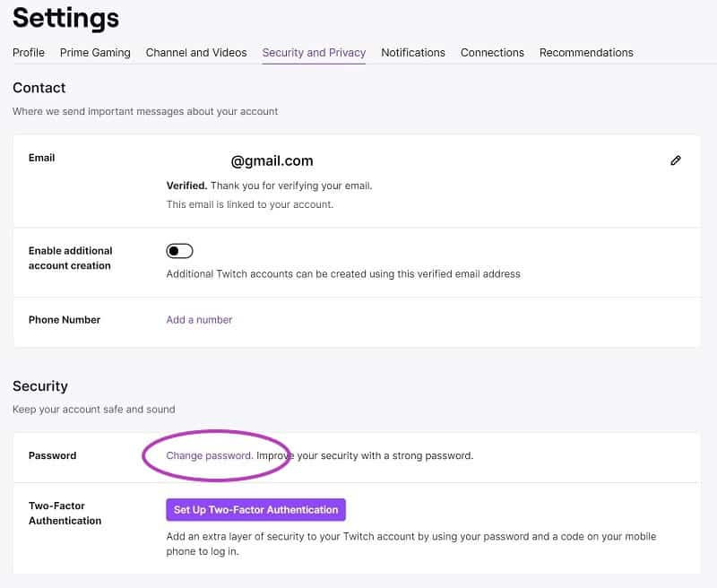Click the pencil edit icon for Email
This screenshot has height=588, width=717.
(x=676, y=160)
